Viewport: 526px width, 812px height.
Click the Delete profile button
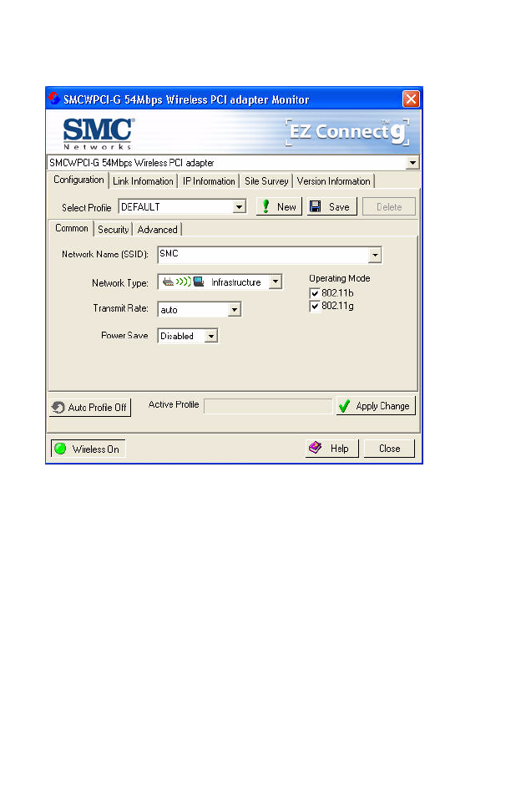click(x=389, y=206)
